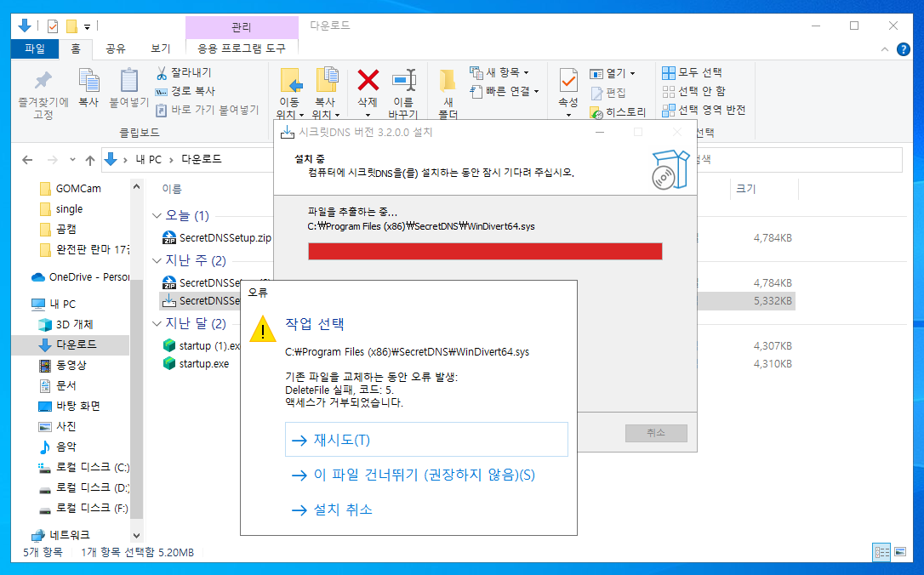Click the Pin to Quick Access icon
This screenshot has width=924, height=575.
pyautogui.click(x=43, y=82)
